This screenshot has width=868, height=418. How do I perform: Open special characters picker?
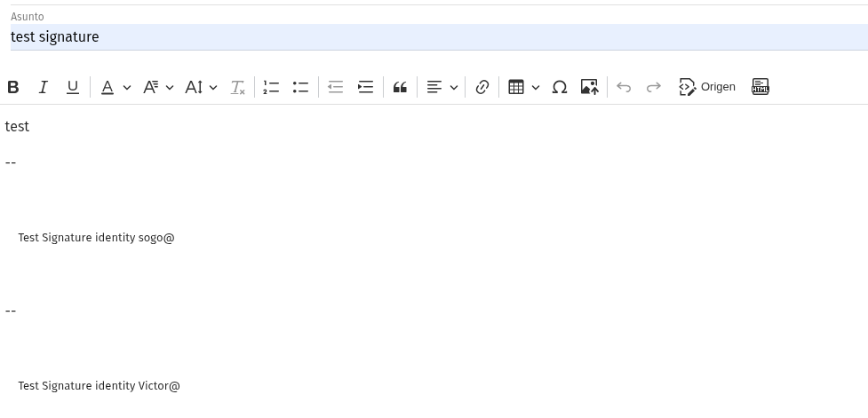560,87
